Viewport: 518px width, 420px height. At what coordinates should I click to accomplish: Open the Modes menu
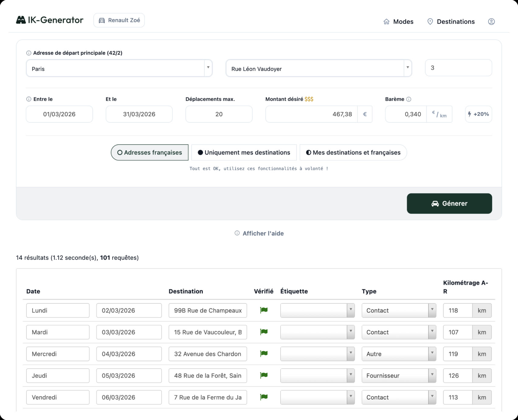pos(403,22)
